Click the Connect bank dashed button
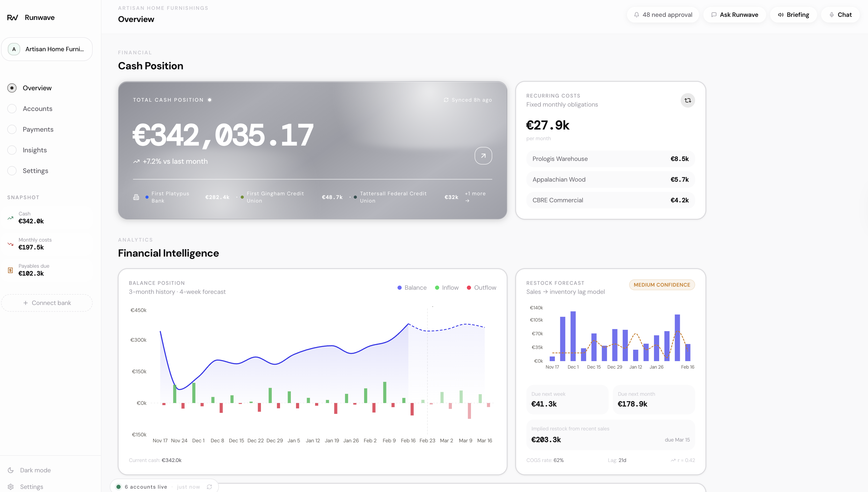The width and height of the screenshot is (868, 492). pos(47,303)
